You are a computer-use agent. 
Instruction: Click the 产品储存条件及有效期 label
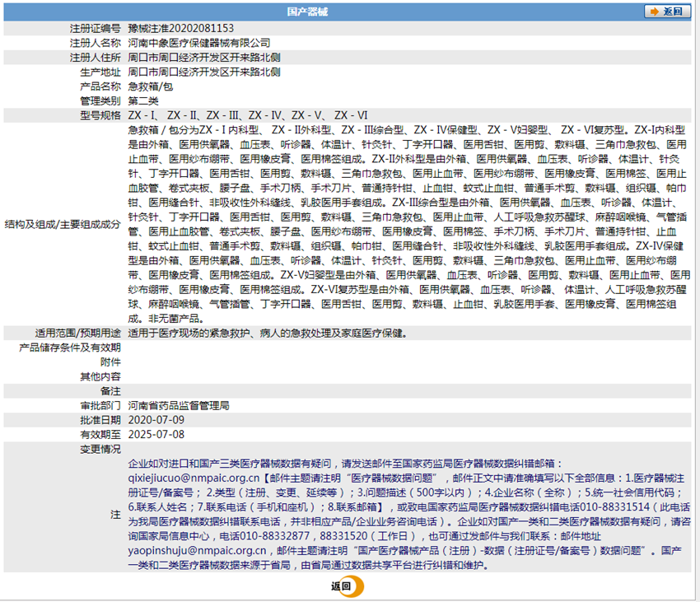point(70,348)
